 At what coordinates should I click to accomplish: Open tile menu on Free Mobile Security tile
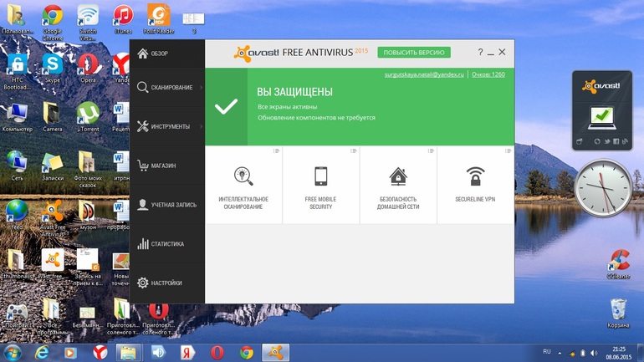click(354, 151)
